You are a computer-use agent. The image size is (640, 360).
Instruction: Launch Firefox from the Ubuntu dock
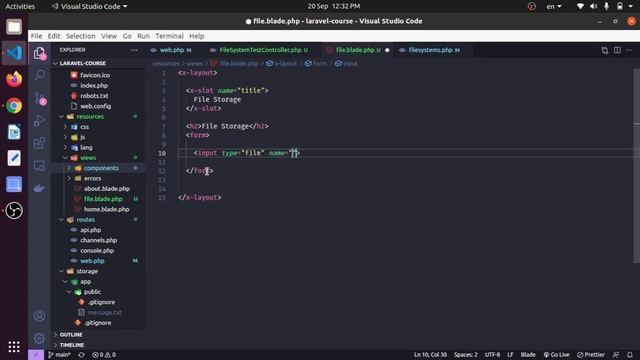(14, 79)
